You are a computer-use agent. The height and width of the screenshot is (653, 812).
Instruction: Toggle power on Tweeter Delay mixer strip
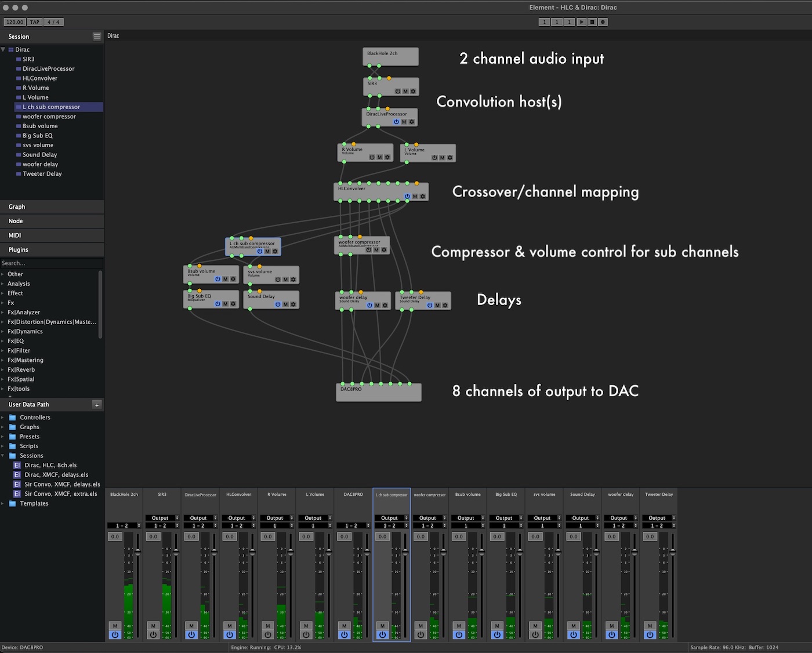650,634
